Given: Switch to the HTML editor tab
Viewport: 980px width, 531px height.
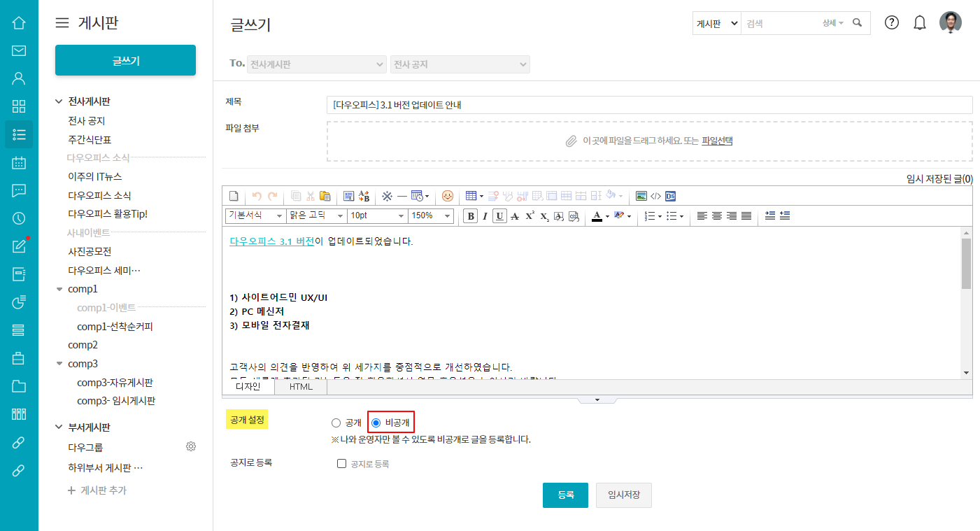Looking at the screenshot, I should [301, 386].
